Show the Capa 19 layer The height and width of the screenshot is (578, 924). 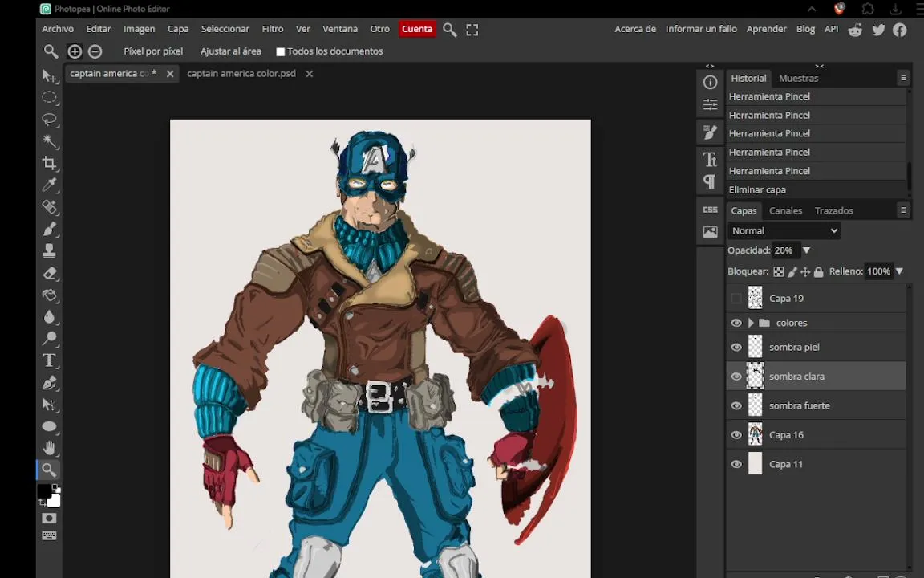736,299
